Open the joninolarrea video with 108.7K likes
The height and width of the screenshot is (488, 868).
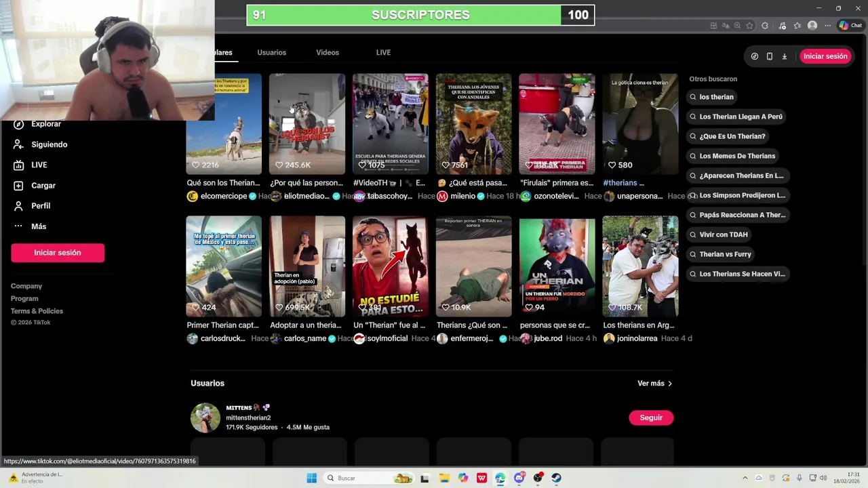click(640, 266)
